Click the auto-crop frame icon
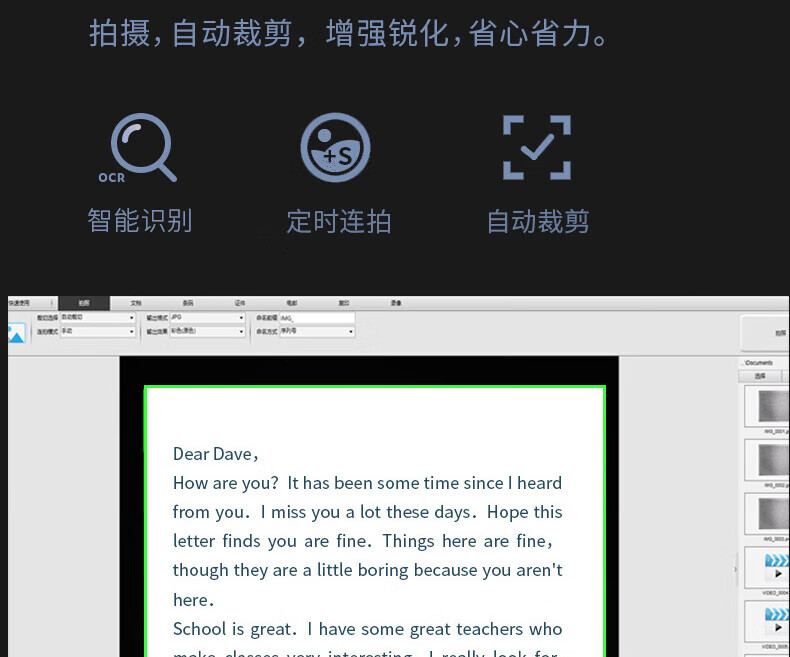Image resolution: width=790 pixels, height=657 pixels. pyautogui.click(x=537, y=148)
